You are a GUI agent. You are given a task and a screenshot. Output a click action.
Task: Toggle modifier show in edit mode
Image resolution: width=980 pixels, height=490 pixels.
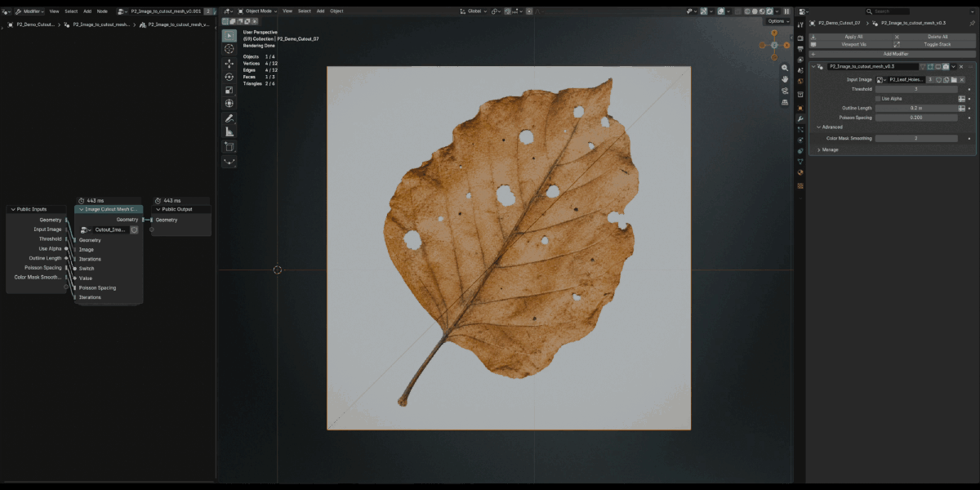[930, 66]
